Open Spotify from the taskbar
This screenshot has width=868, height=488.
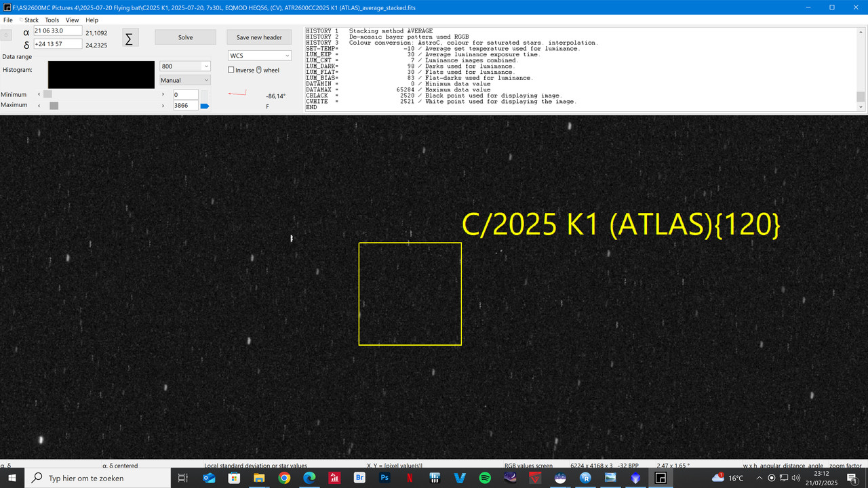coord(485,478)
